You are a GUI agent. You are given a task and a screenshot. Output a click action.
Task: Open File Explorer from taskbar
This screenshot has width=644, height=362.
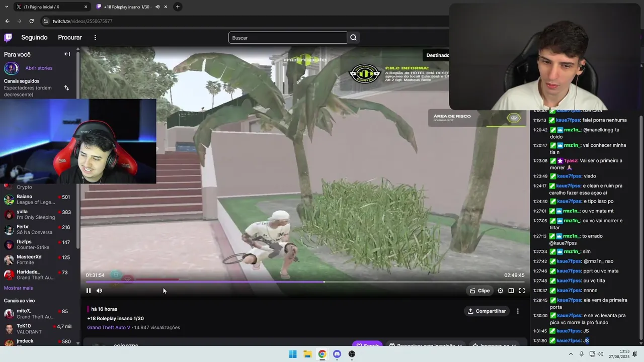coord(307,354)
